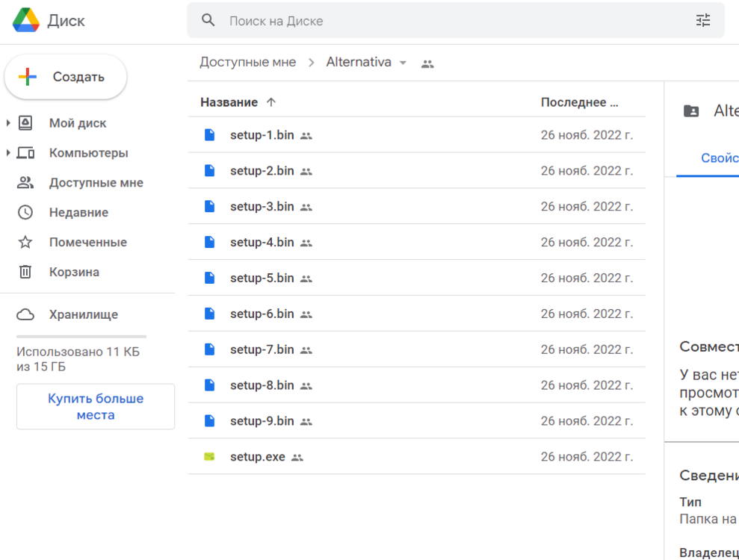
Task: Open the Trash (Корзина) in sidebar
Action: [x=74, y=272]
